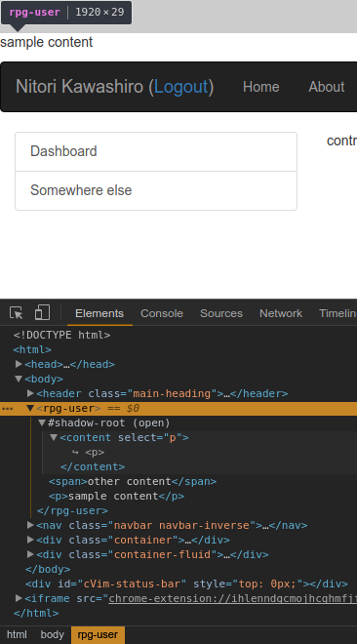
Task: Click the html breadcrumb
Action: (x=17, y=634)
